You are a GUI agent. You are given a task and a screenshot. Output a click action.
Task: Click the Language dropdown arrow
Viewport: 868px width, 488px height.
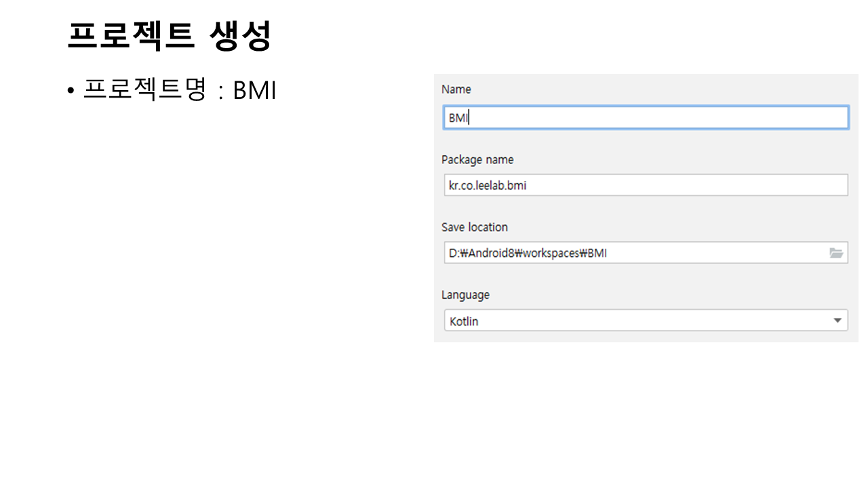[837, 321]
